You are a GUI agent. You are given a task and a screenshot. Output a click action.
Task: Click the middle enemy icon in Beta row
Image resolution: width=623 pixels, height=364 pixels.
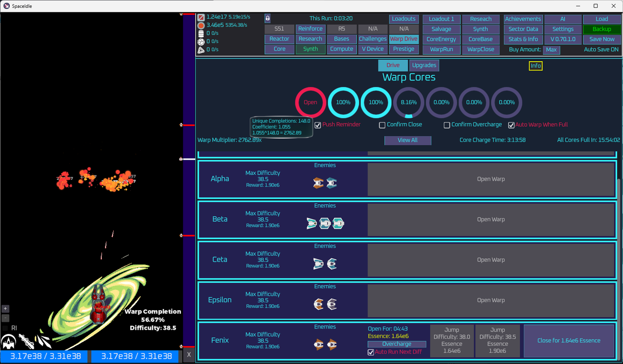[x=325, y=223]
